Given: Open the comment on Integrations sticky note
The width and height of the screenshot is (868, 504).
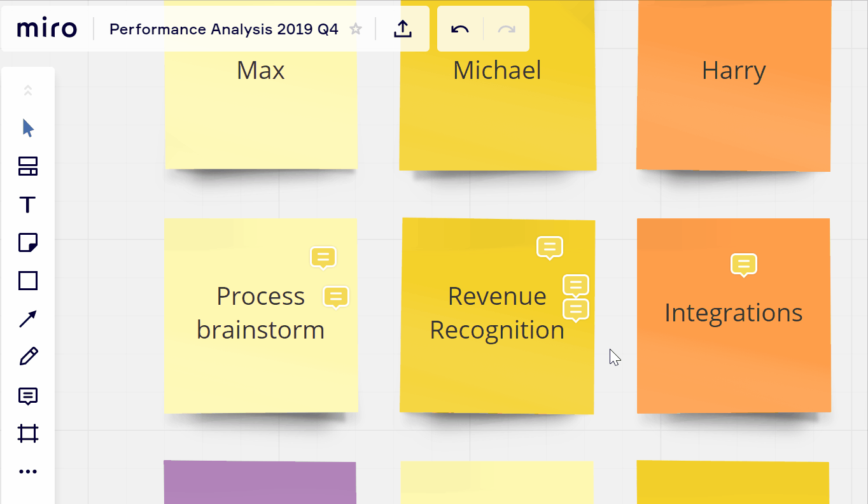Looking at the screenshot, I should coord(743,264).
